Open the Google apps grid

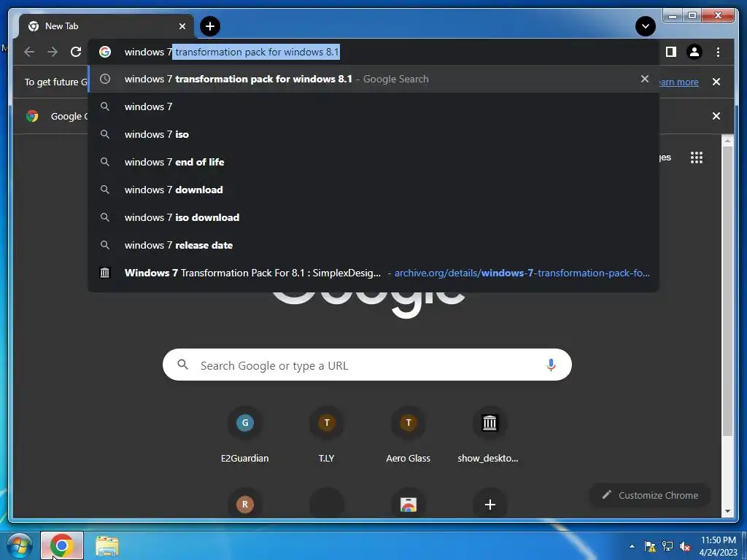click(x=697, y=157)
